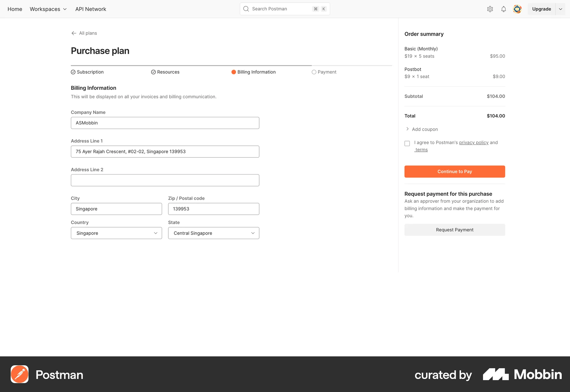This screenshot has height=392, width=570.
Task: Open Postman's privacy policy link
Action: (x=473, y=143)
